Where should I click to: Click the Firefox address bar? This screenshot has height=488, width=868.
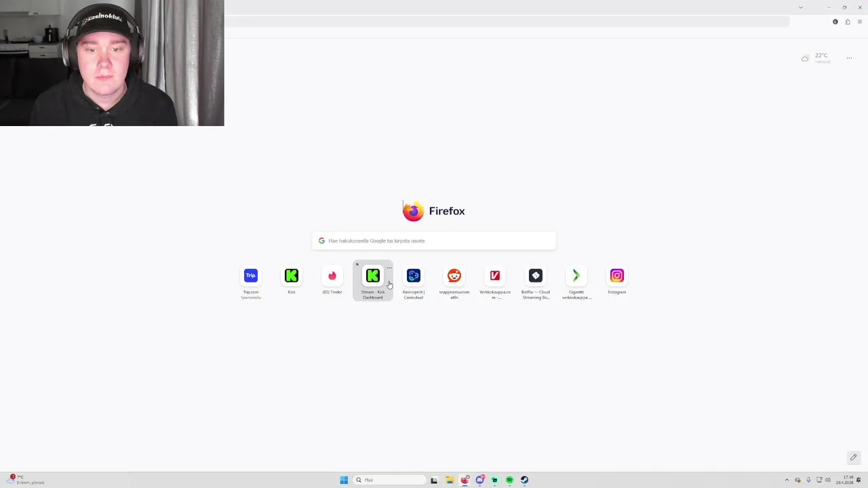click(507, 22)
